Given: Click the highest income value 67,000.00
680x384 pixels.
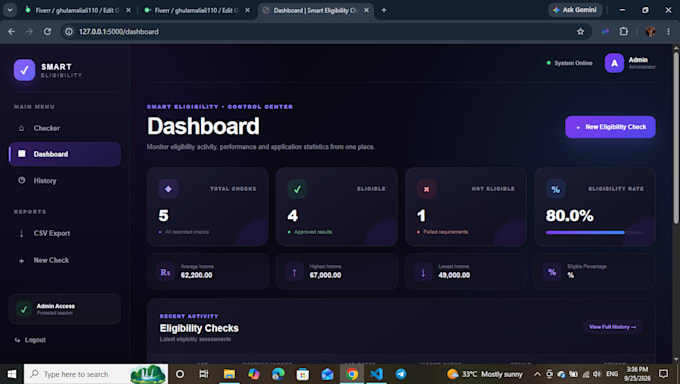Looking at the screenshot, I should 325,275.
